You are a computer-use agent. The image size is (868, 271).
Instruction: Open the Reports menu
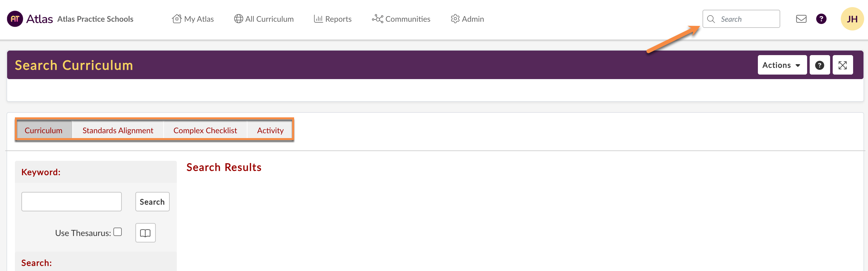(333, 19)
